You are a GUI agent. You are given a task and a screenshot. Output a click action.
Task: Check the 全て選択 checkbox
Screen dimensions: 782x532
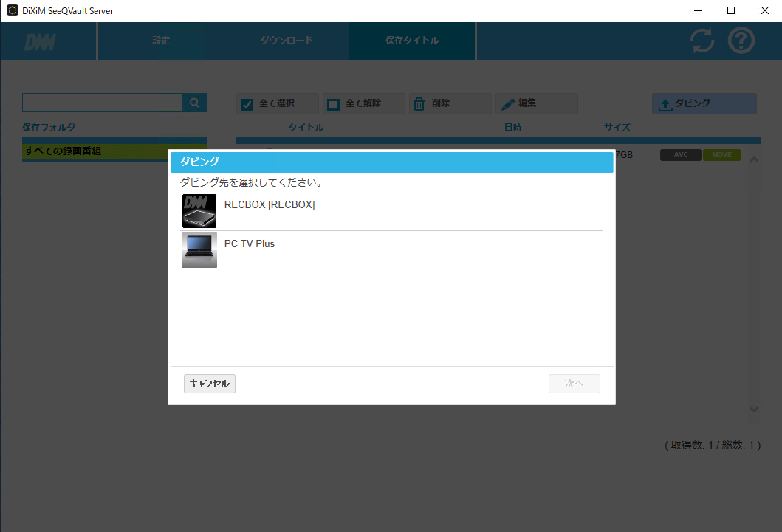coord(248,104)
